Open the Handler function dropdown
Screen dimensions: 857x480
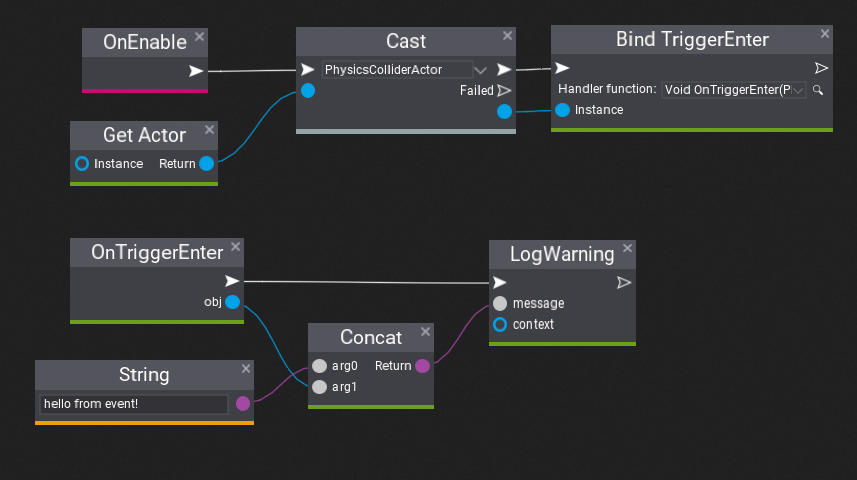[x=734, y=90]
